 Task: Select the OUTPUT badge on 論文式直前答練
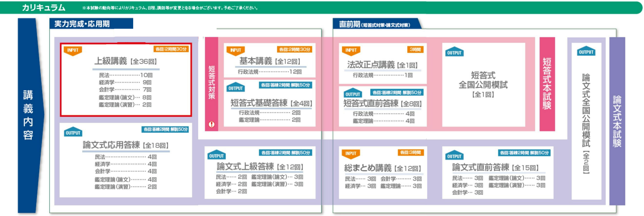pyautogui.click(x=454, y=156)
